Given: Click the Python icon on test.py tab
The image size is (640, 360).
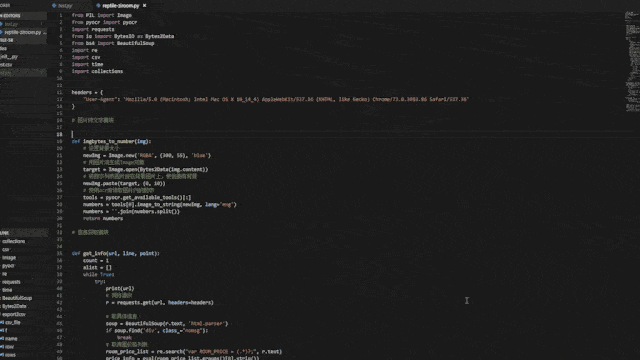Looking at the screenshot, I should tap(54, 6).
